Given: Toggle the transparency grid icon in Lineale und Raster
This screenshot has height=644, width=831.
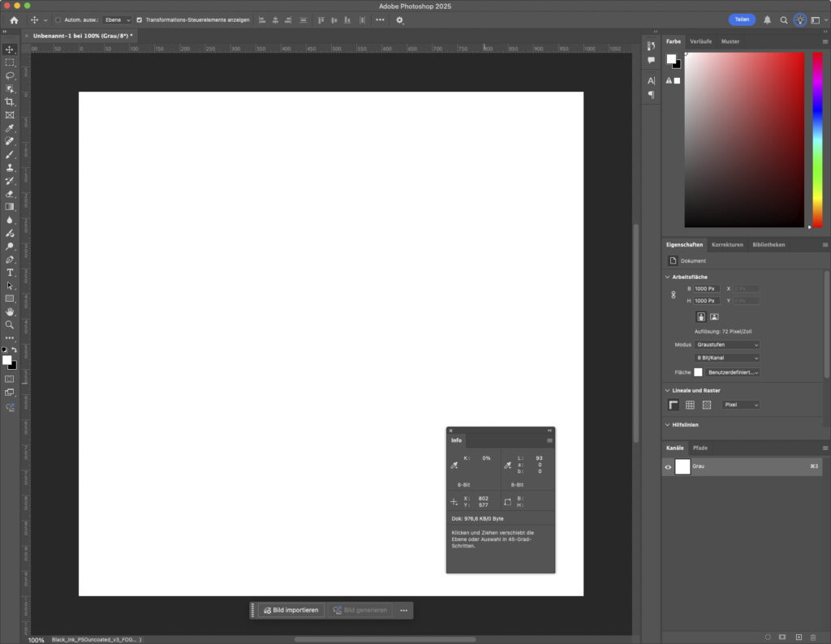Looking at the screenshot, I should 707,405.
